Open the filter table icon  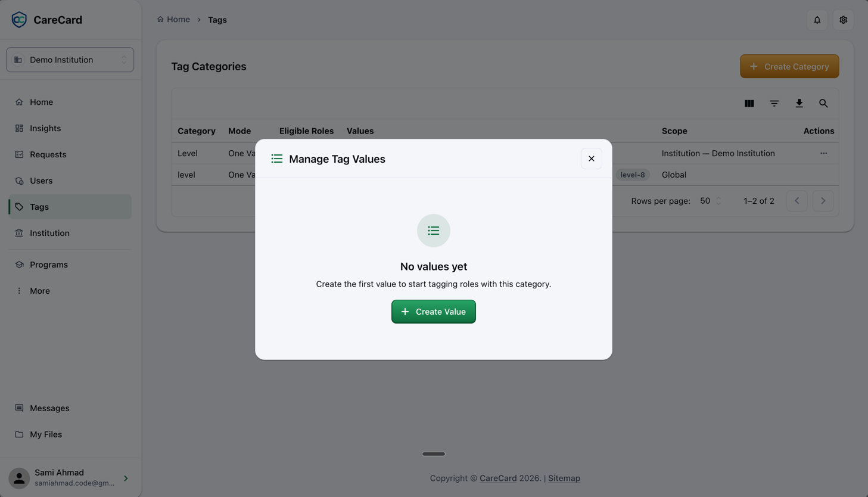(774, 104)
